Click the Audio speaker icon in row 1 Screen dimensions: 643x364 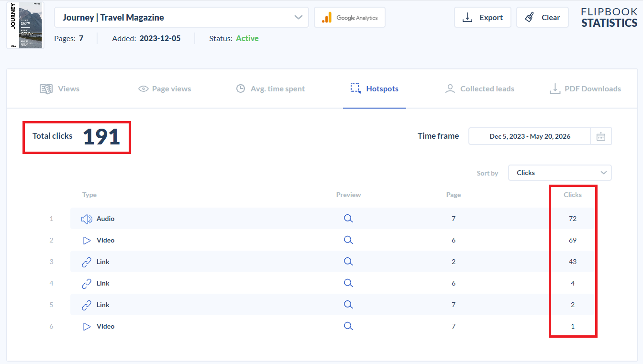(87, 219)
